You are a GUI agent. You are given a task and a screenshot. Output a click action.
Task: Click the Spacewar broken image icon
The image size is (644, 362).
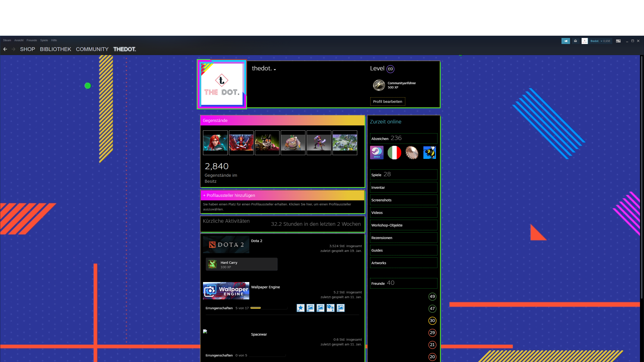pos(205,332)
